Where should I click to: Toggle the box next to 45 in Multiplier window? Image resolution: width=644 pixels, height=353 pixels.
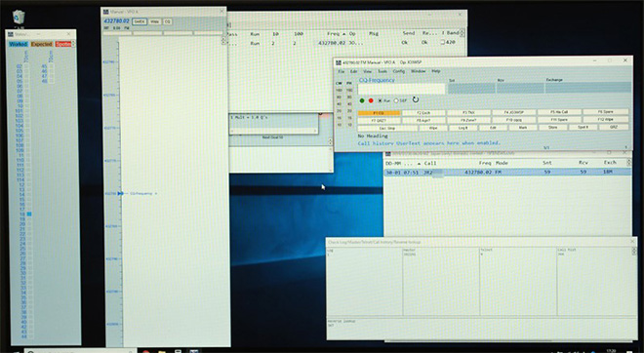51,66
